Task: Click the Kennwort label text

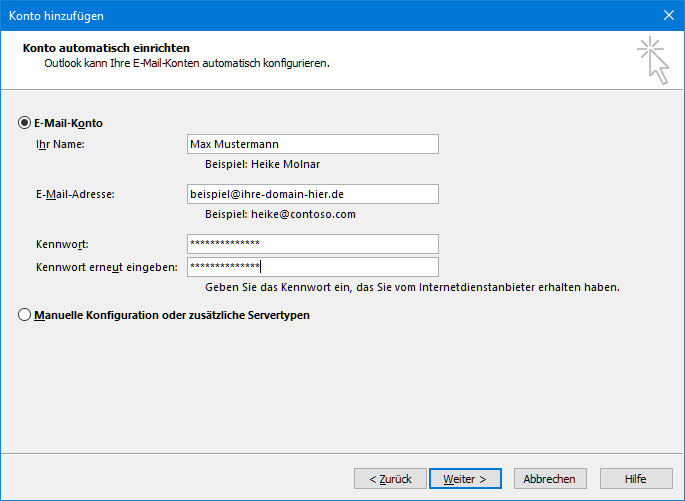Action: [63, 244]
